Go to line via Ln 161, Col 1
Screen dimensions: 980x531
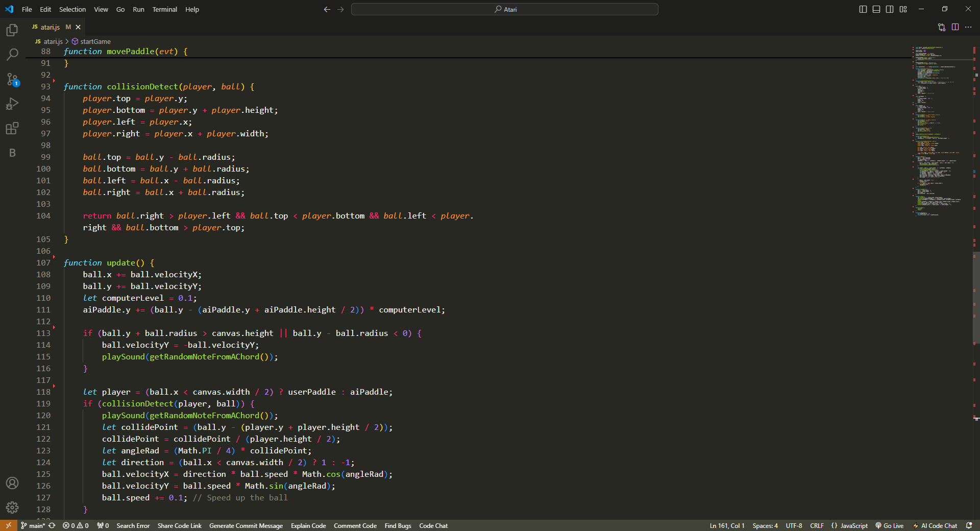[x=727, y=525]
